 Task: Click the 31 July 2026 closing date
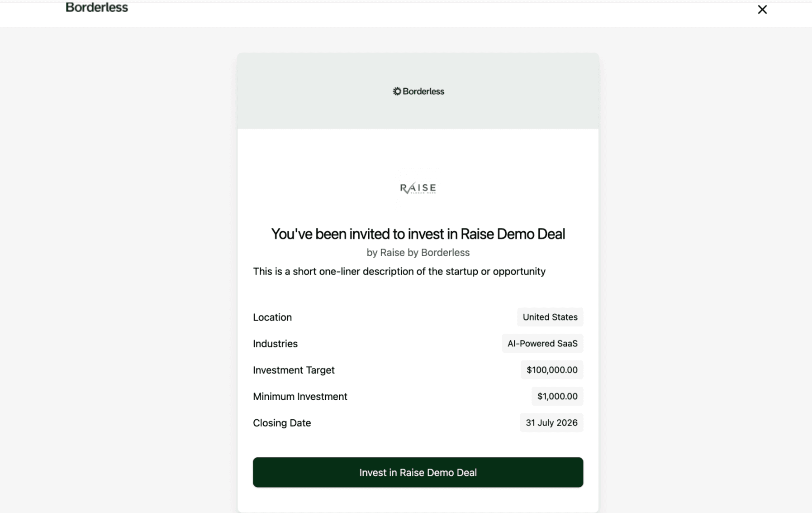coord(551,422)
